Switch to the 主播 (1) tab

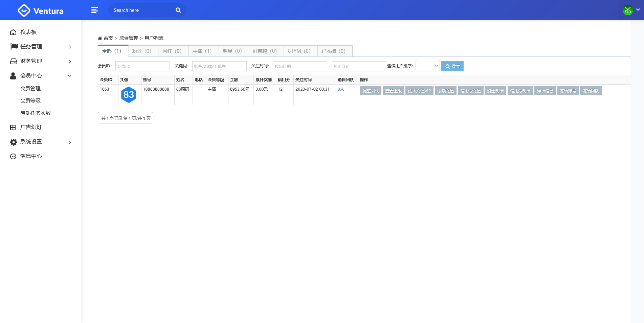tap(202, 51)
